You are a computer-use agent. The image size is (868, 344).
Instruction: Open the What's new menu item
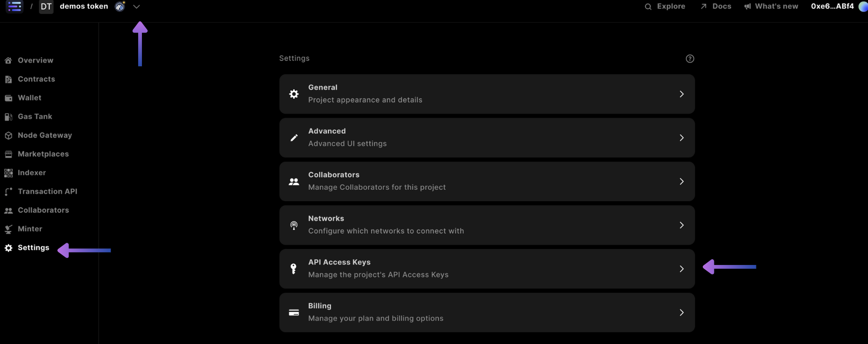pos(771,6)
